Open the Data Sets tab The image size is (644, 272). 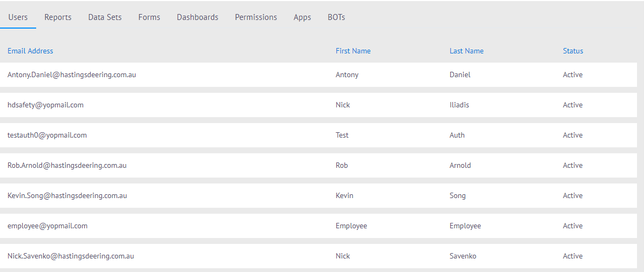point(105,17)
